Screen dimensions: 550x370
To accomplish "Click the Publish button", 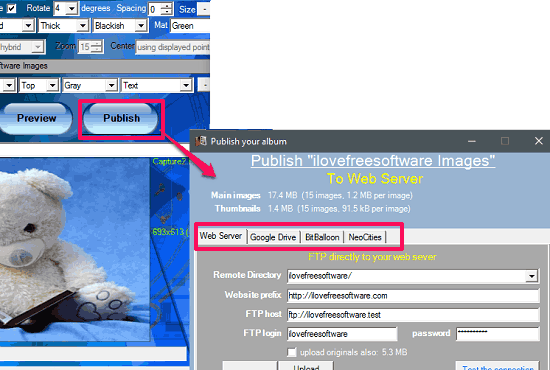I will point(121,119).
